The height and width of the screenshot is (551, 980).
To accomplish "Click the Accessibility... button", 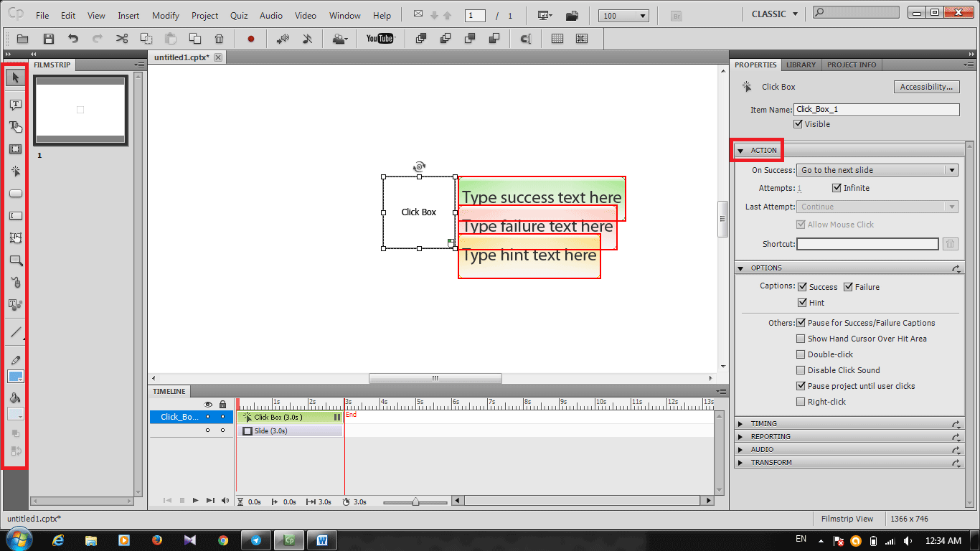I will point(926,87).
